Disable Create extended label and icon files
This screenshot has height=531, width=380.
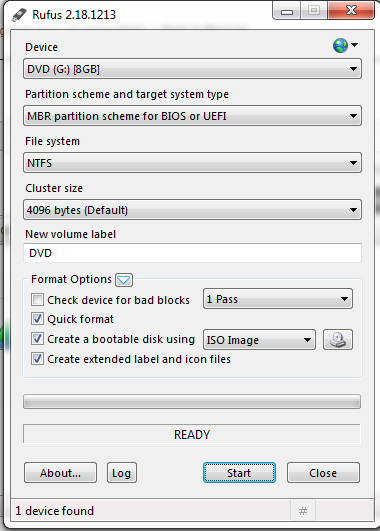(x=37, y=359)
